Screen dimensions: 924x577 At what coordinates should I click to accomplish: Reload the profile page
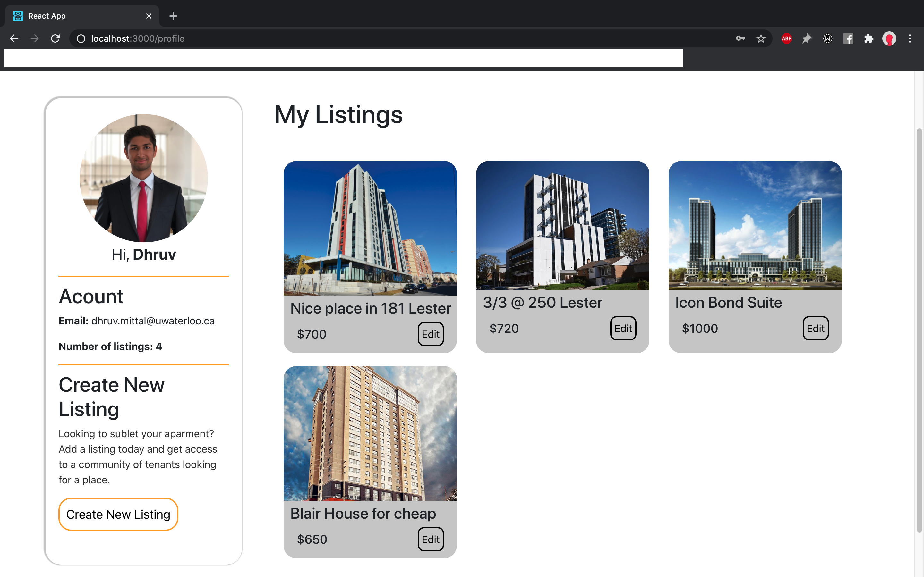point(56,38)
